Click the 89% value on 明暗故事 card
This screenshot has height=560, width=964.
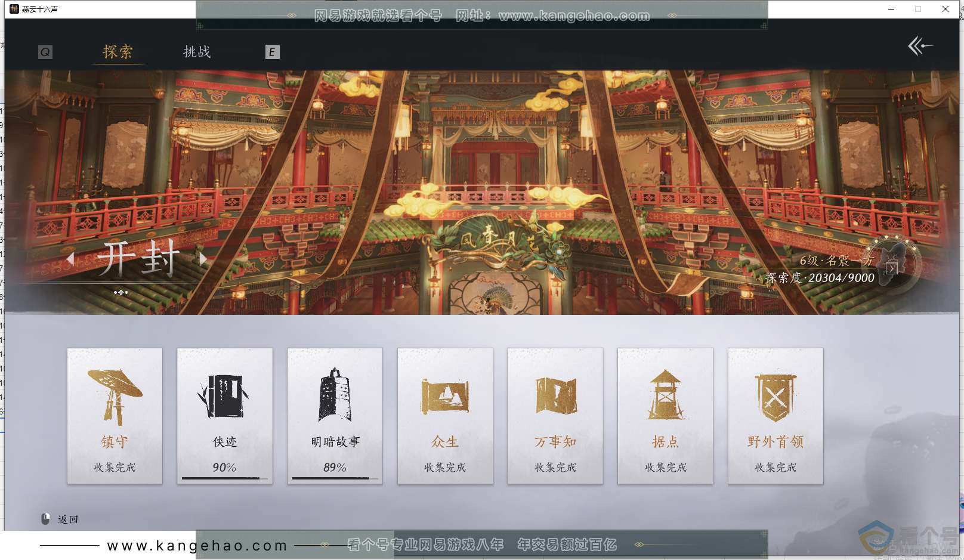(x=335, y=468)
